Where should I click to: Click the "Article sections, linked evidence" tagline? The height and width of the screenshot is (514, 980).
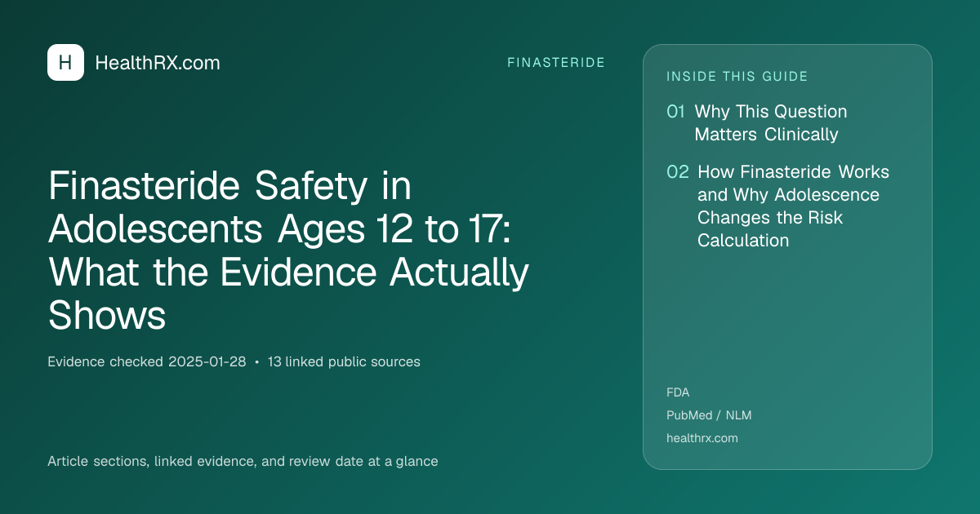coord(243,461)
